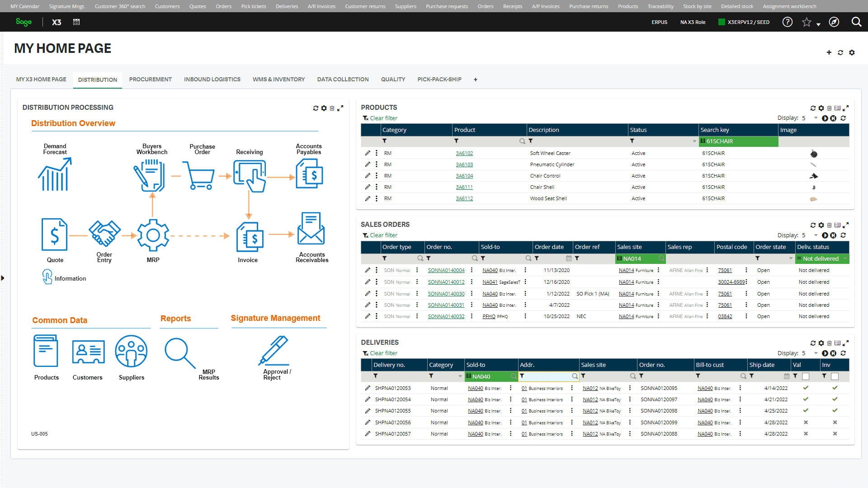Viewport: 868px width, 488px height.
Task: Click the page settings gear near My Home Page
Action: point(852,52)
